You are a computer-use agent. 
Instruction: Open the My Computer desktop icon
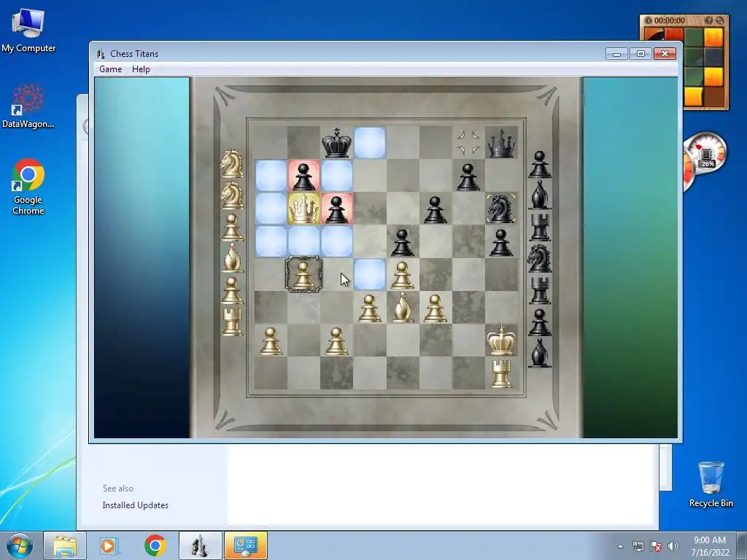(x=28, y=31)
